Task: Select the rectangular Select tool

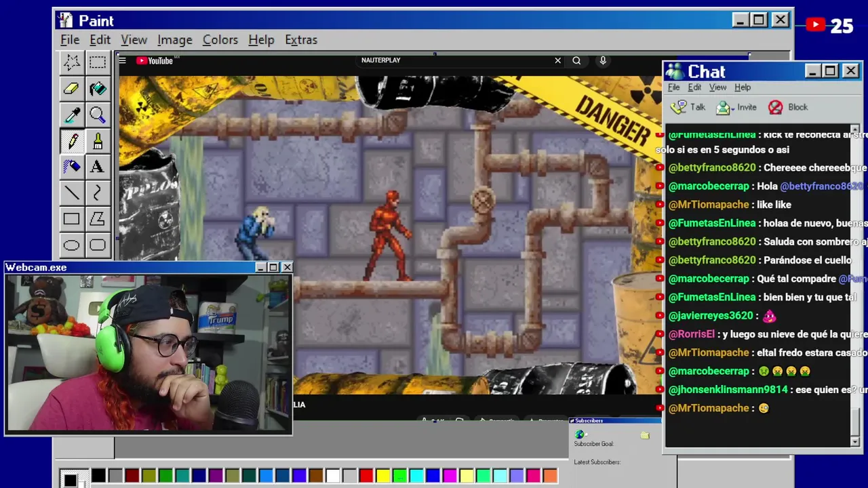Action: coord(98,62)
